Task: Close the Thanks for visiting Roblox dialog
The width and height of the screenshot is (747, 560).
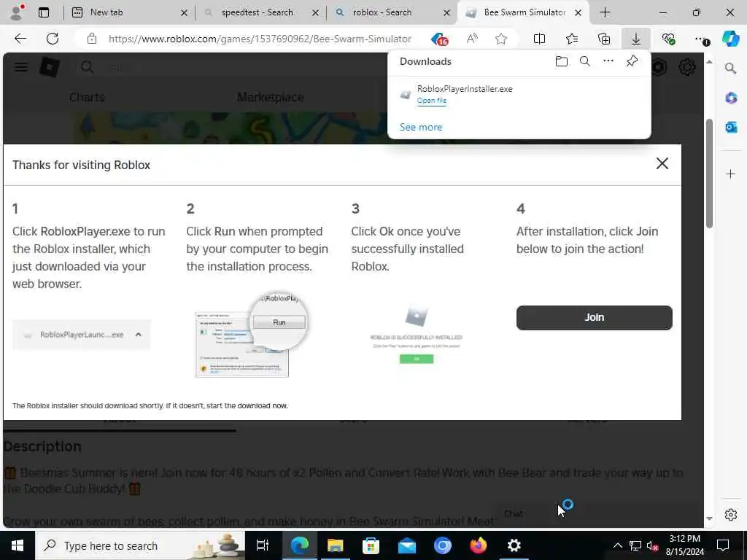Action: point(662,164)
